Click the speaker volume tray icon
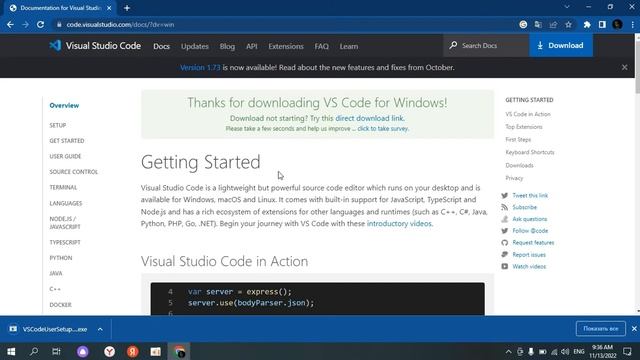Viewport: 640px width, 360px height. tap(565, 351)
